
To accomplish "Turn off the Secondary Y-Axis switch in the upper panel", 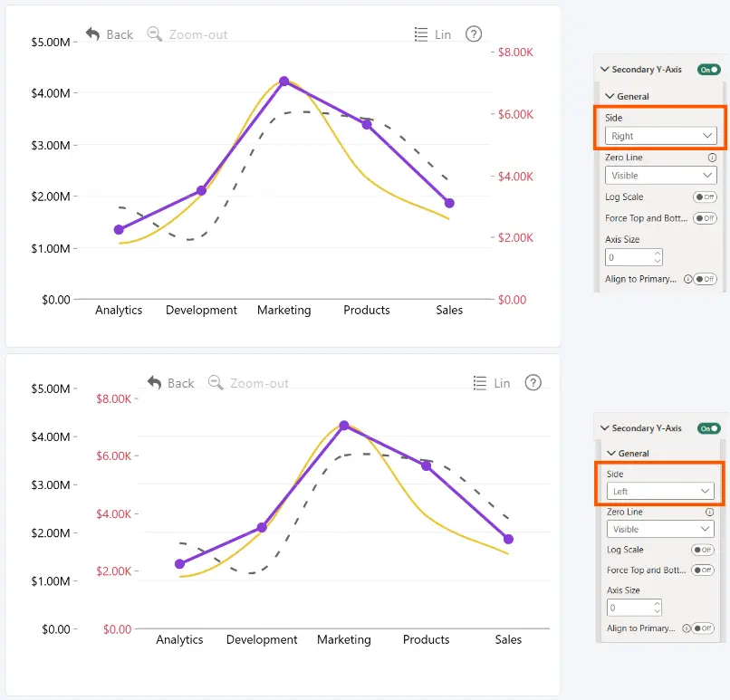I will point(708,70).
